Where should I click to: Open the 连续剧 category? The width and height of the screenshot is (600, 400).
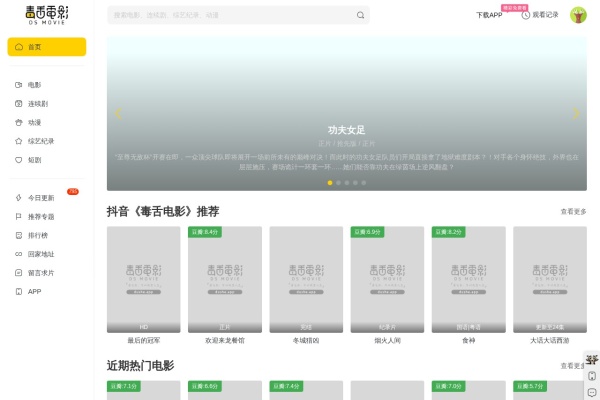coord(38,104)
